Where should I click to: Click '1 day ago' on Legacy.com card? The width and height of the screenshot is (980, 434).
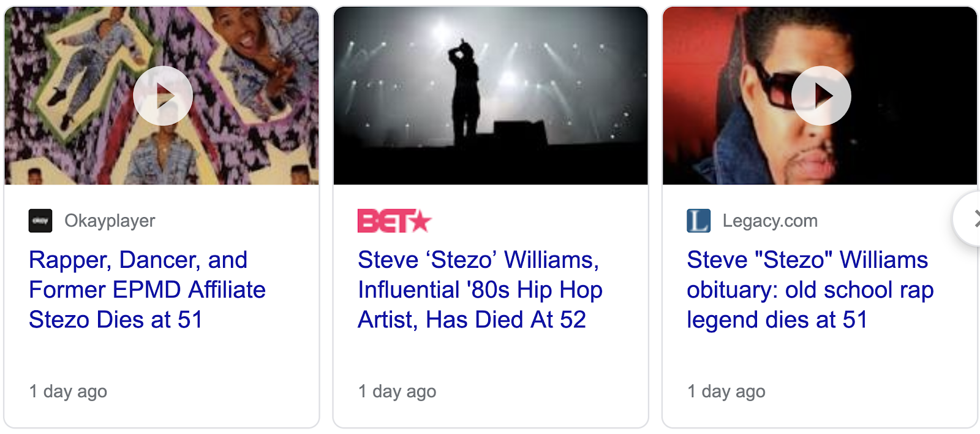pos(726,391)
